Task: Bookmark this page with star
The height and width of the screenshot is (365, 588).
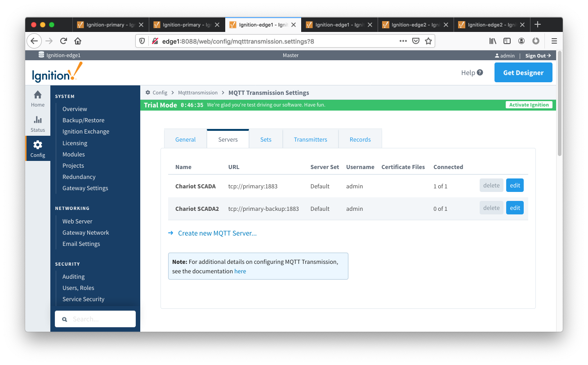Action: [x=428, y=41]
